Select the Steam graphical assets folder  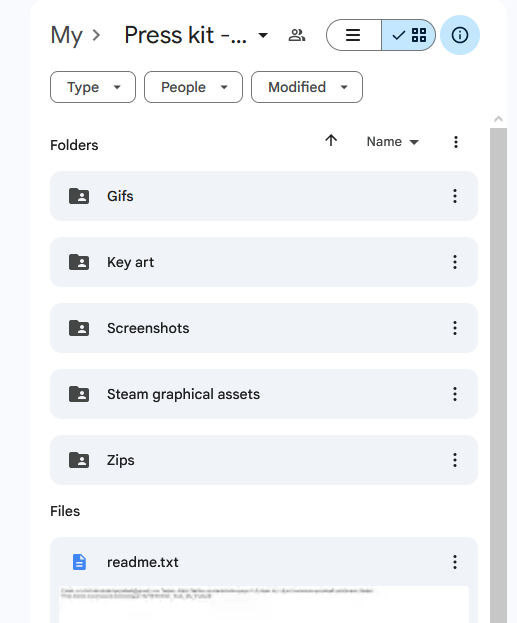pos(264,394)
